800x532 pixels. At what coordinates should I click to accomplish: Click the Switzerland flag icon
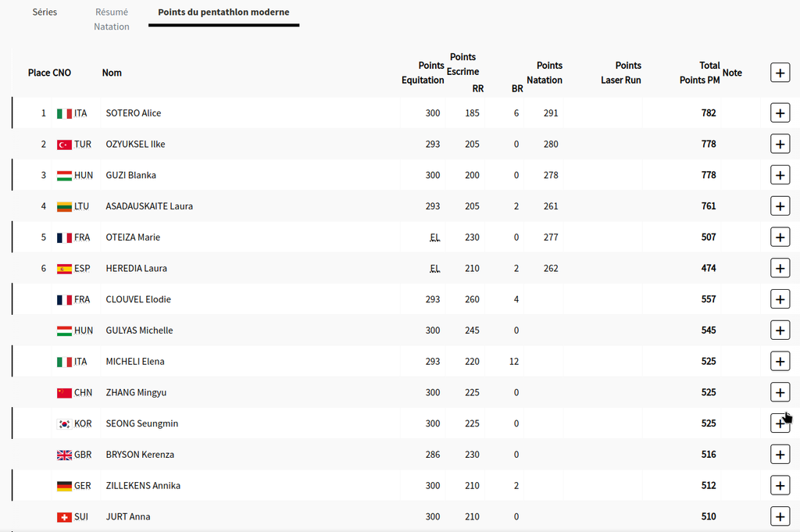click(64, 517)
